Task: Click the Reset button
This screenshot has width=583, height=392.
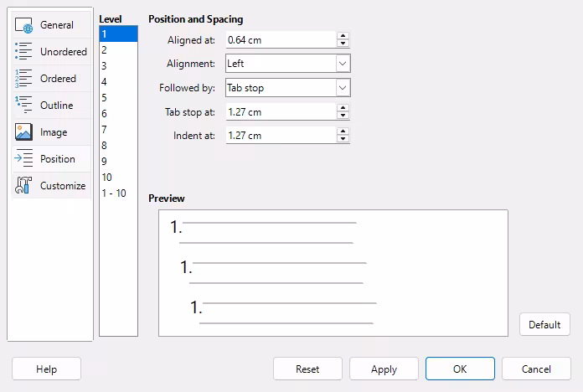Action: pyautogui.click(x=307, y=369)
